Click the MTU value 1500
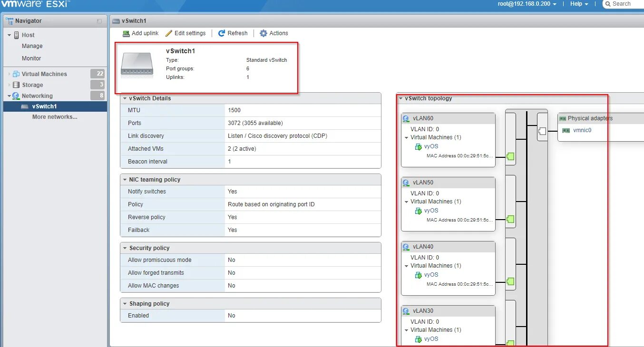This screenshot has height=347, width=644. tap(234, 110)
